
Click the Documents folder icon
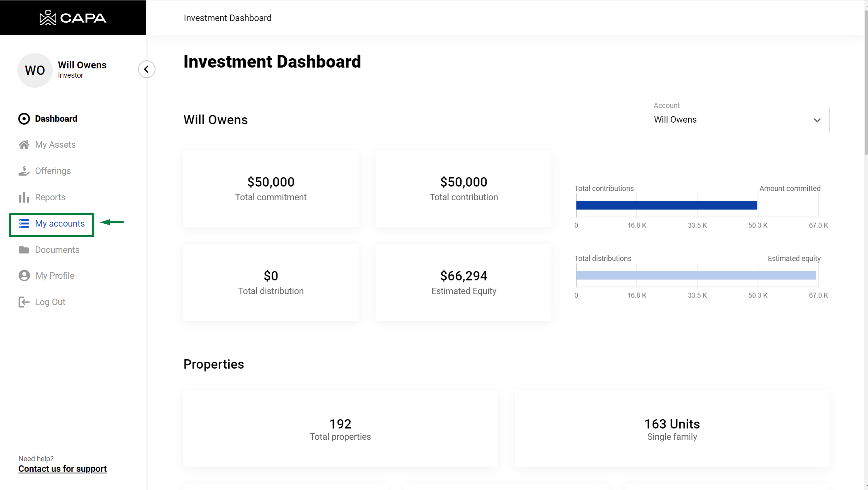pos(24,250)
